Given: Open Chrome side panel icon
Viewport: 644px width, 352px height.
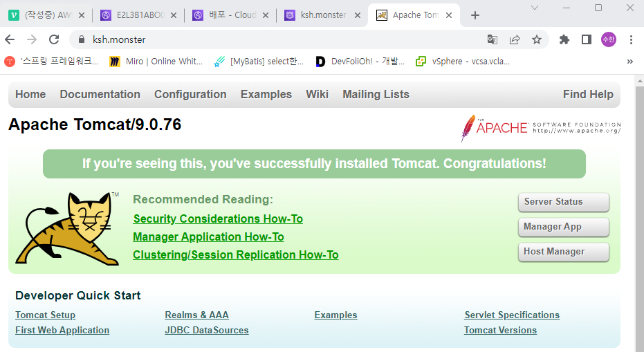Looking at the screenshot, I should [x=587, y=39].
